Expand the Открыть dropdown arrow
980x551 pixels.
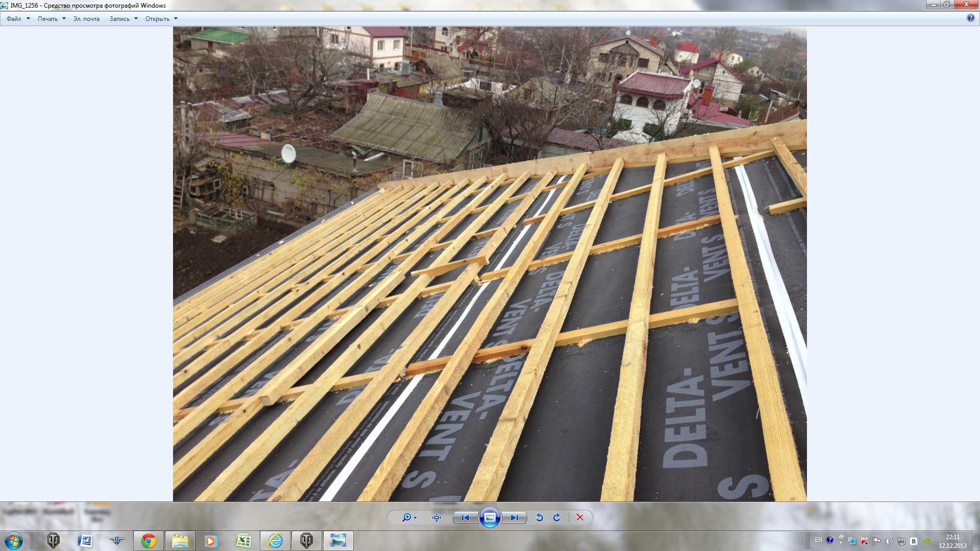[176, 19]
